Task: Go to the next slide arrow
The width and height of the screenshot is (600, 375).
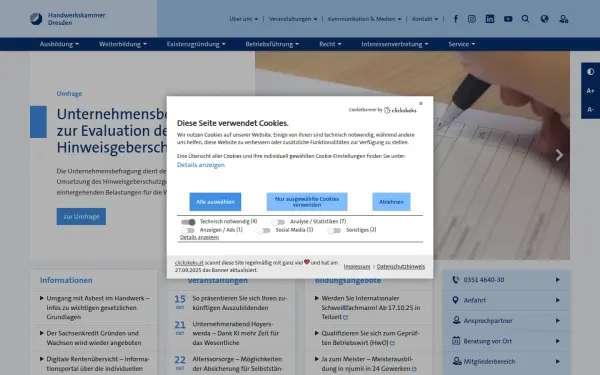Action: (x=559, y=155)
